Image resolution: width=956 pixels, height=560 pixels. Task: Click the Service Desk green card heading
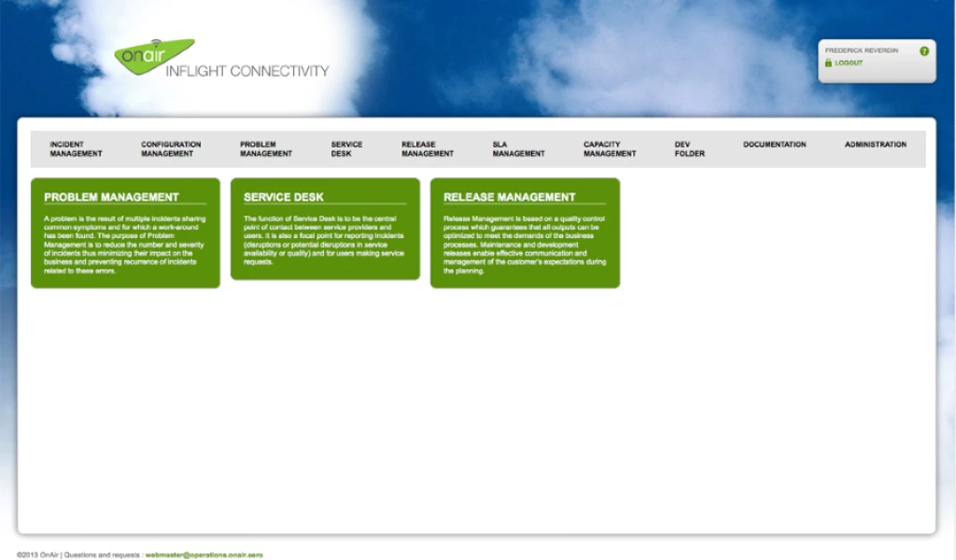(x=284, y=197)
